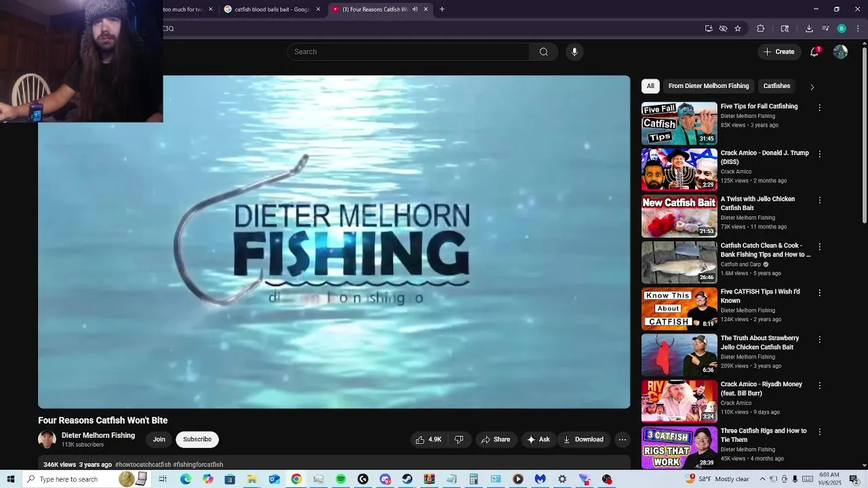
Task: Close the catfish blood balls bait tab
Action: (x=318, y=9)
